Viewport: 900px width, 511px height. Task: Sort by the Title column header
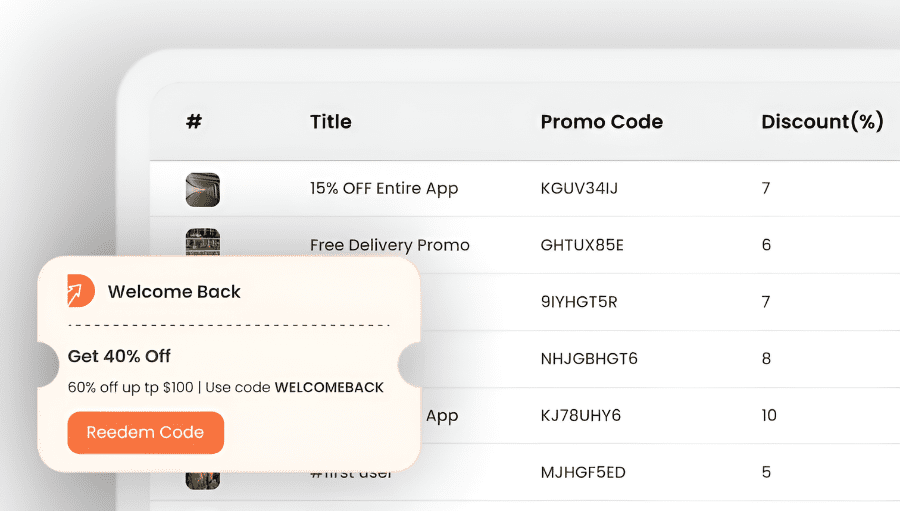pyautogui.click(x=330, y=122)
